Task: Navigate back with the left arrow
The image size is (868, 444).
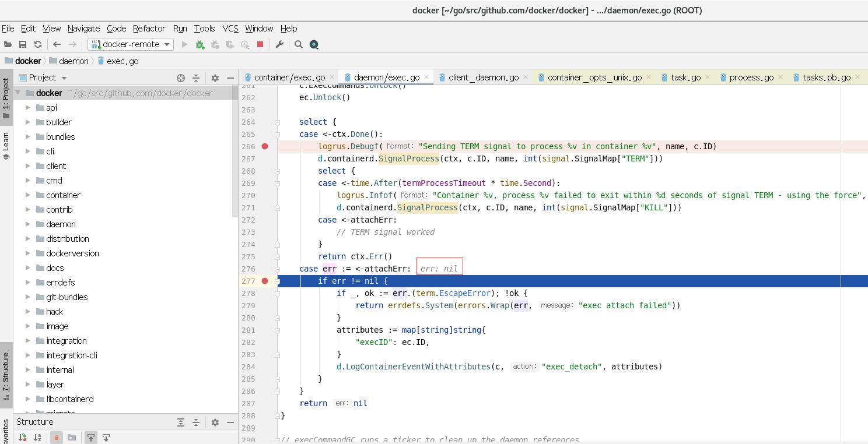Action: tap(57, 44)
